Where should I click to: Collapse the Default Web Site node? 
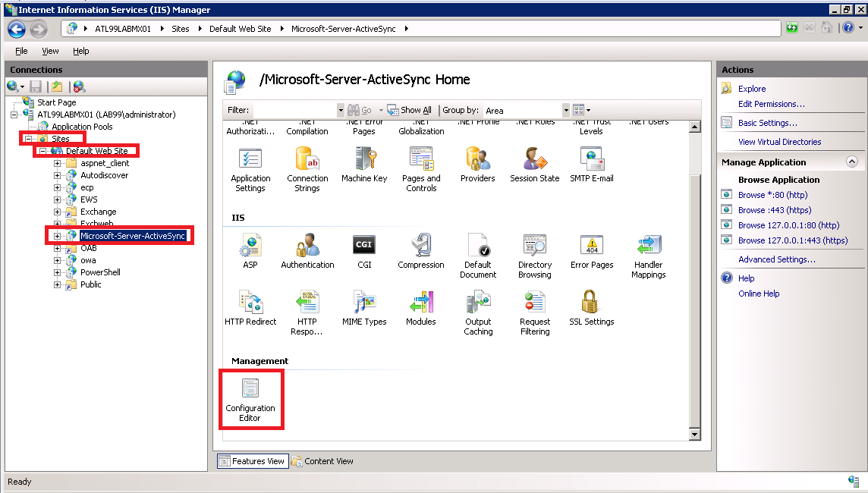(x=42, y=151)
